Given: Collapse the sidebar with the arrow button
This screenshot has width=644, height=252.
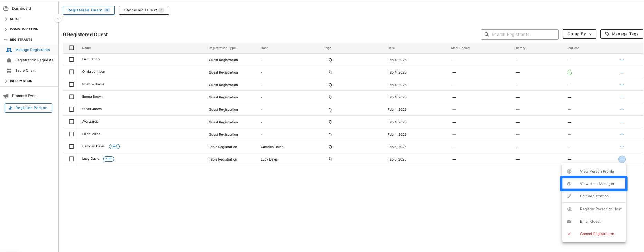Looking at the screenshot, I should tap(58, 19).
